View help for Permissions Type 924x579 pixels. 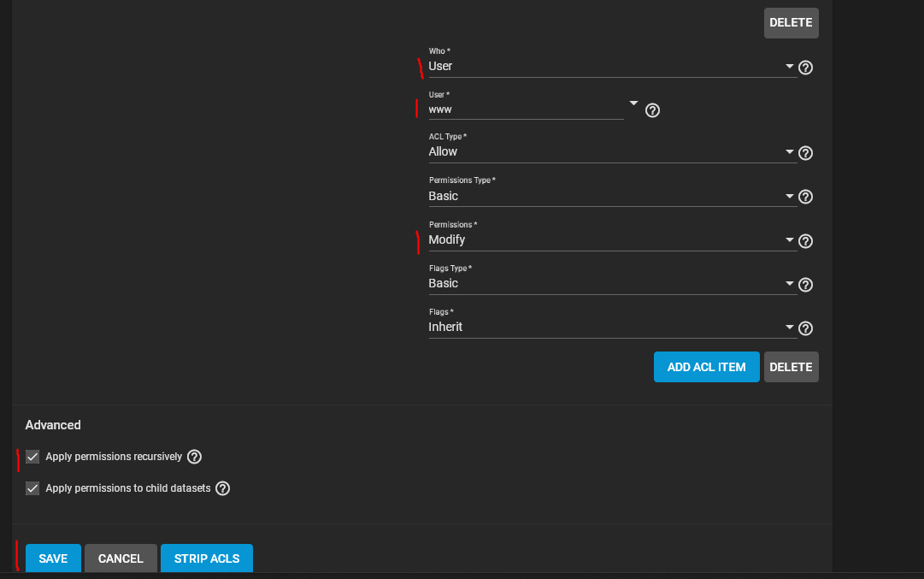coord(804,198)
